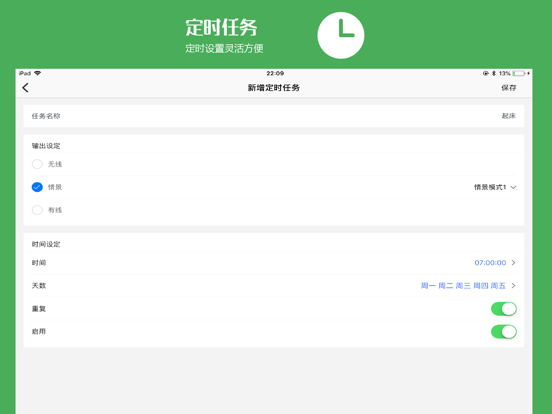This screenshot has width=552, height=414.
Task: Tap the 时间 row label
Action: (39, 263)
